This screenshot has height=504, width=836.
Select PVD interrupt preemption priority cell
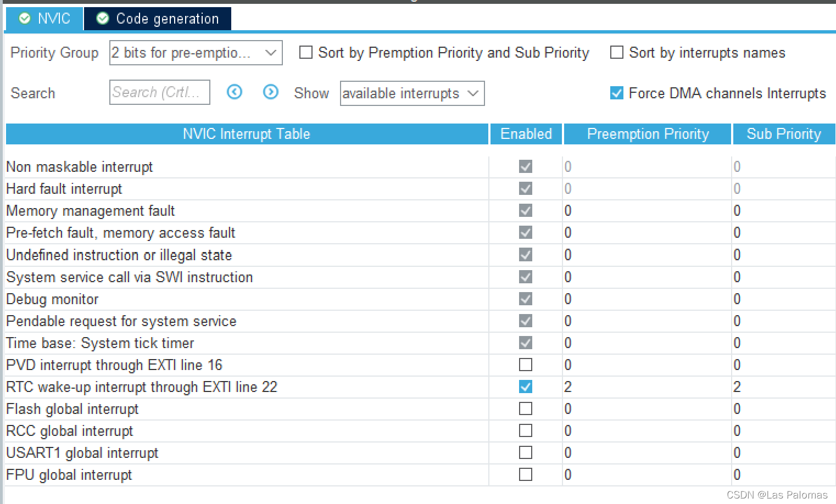tap(647, 365)
